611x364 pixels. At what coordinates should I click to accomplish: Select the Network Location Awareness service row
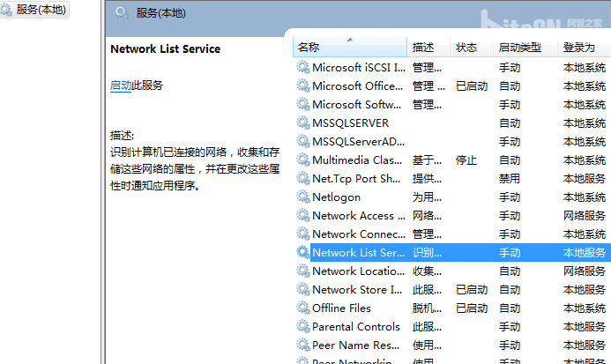[452, 271]
